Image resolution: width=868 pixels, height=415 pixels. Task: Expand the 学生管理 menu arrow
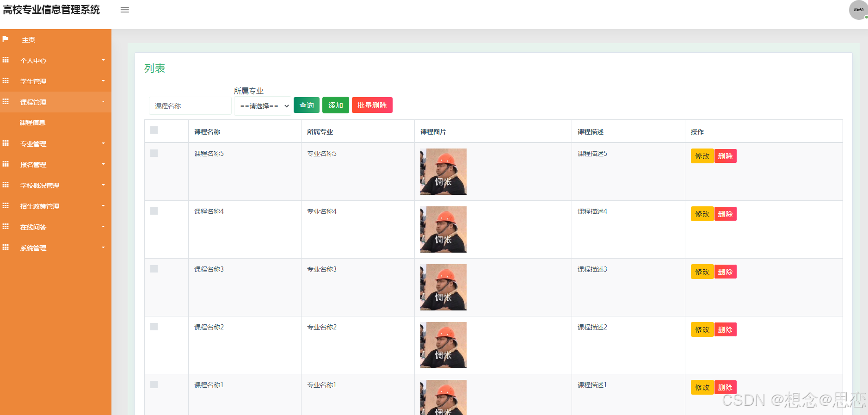[x=103, y=81]
